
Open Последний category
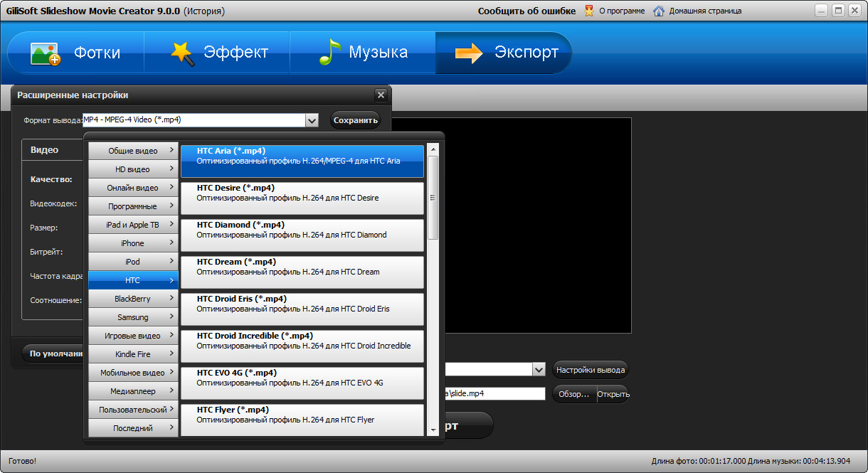tap(133, 428)
